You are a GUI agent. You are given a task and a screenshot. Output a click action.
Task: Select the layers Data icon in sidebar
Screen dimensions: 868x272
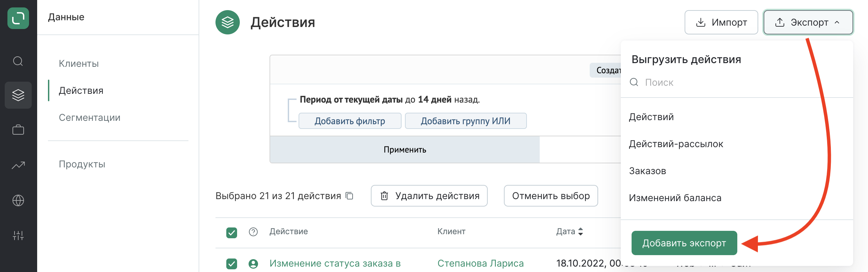pos(18,95)
